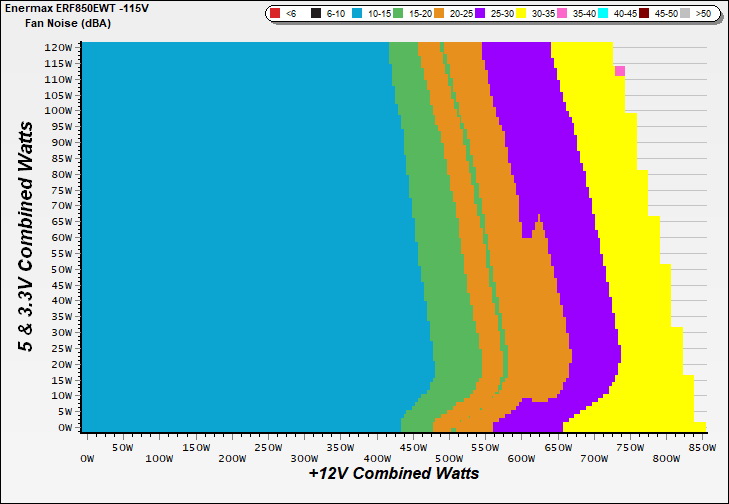Viewport: 729px width, 504px height.
Task: Click the 0W label on the x-axis
Action: [x=87, y=459]
